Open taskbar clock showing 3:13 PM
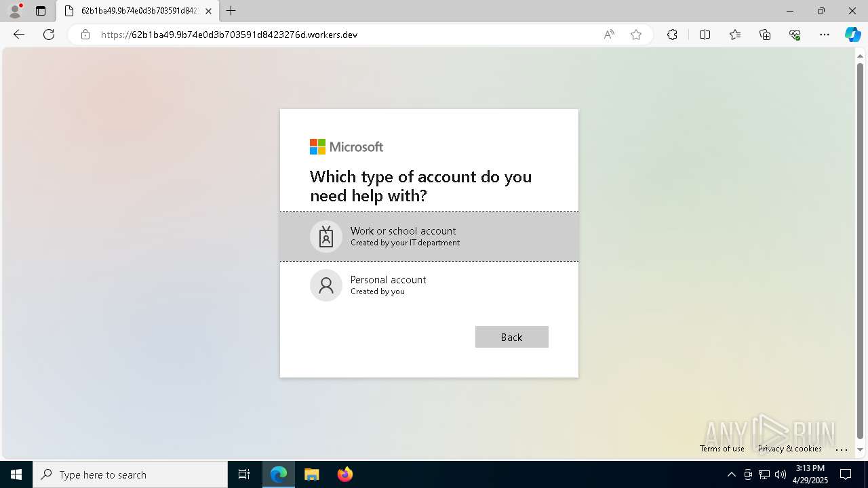 [x=810, y=474]
